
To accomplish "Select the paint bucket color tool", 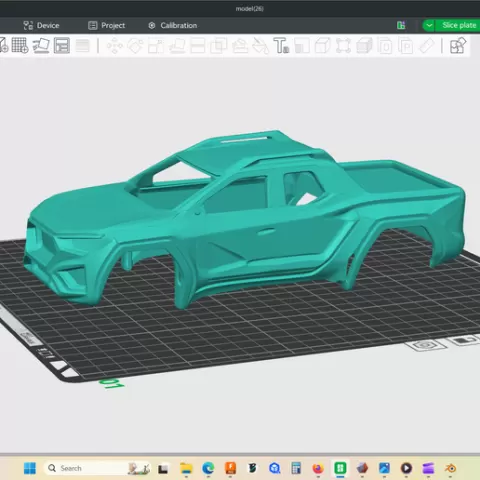I will pos(261,46).
